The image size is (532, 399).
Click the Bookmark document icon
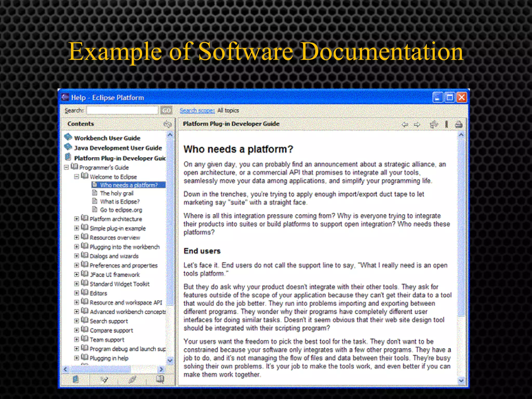[x=447, y=124]
